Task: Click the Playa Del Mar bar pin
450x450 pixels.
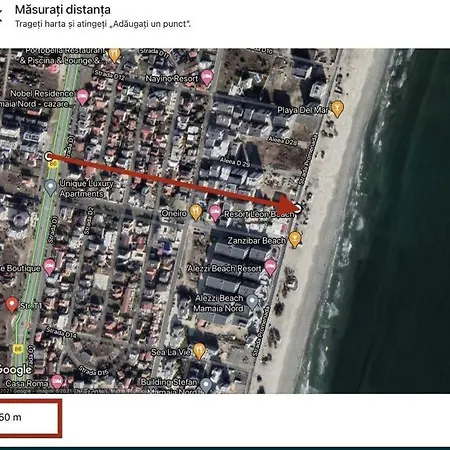Action: [x=337, y=109]
